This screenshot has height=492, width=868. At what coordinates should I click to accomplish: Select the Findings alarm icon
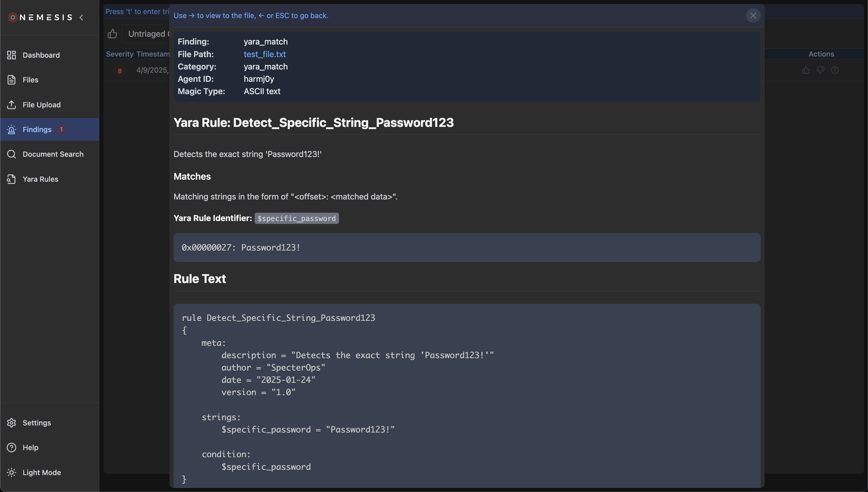pos(11,129)
